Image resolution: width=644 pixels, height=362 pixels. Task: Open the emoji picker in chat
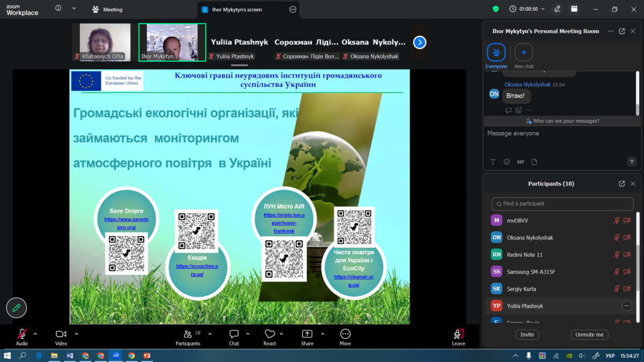tap(507, 162)
